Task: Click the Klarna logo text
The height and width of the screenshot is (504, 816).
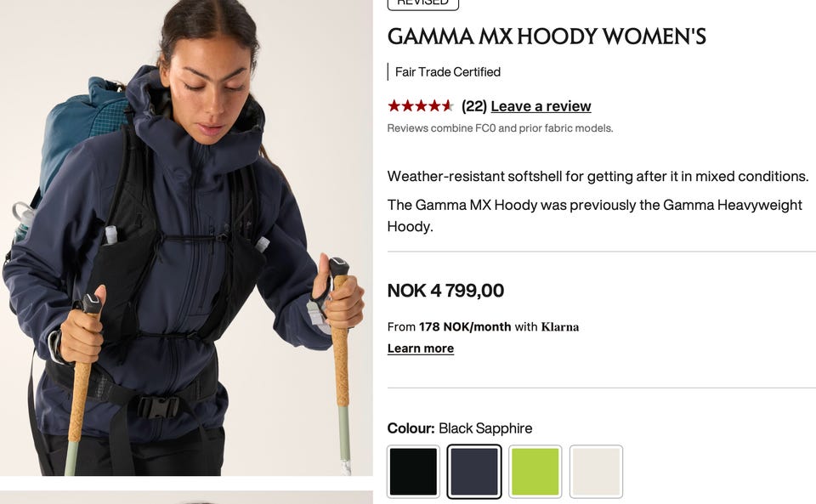Action: 560,326
